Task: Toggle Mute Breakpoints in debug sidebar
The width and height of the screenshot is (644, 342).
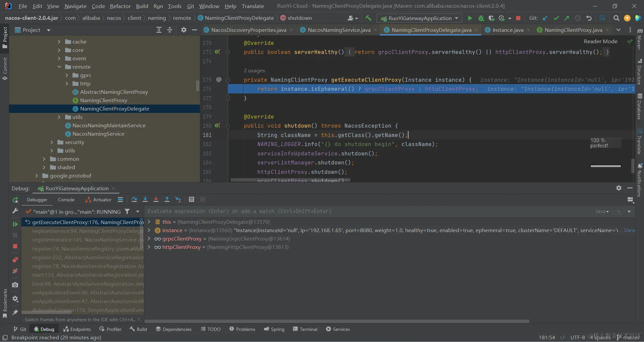Action: pos(15,271)
